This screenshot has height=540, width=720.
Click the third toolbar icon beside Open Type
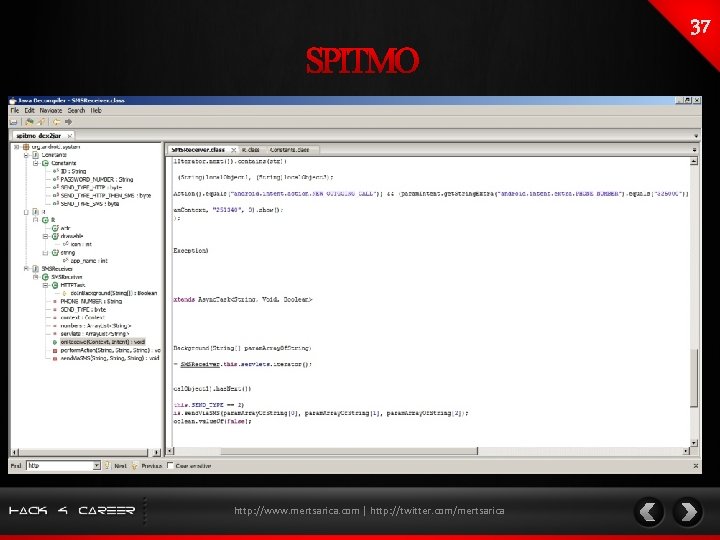click(41, 122)
